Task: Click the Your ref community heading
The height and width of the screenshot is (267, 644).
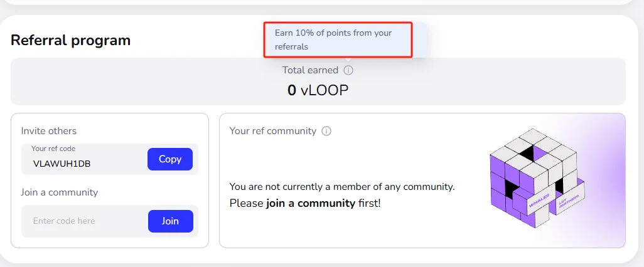Action: (x=273, y=131)
